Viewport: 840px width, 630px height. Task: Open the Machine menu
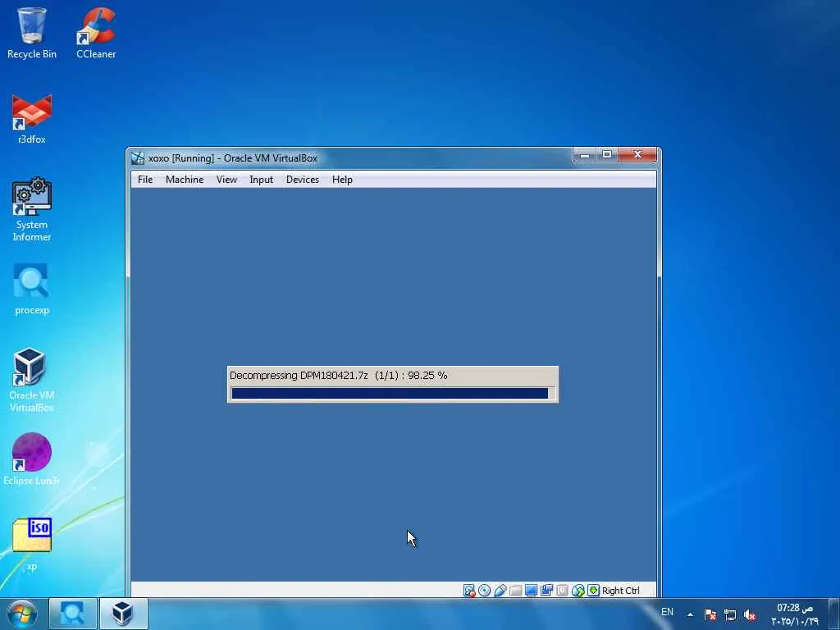[185, 180]
